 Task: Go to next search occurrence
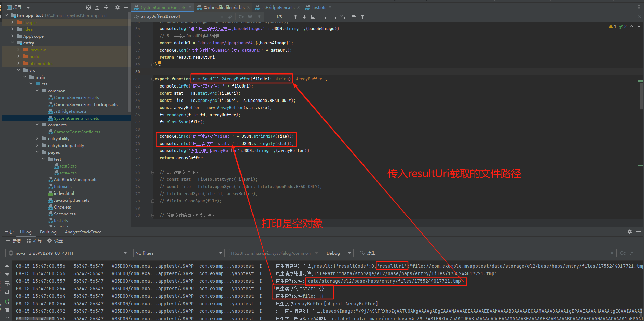[304, 17]
